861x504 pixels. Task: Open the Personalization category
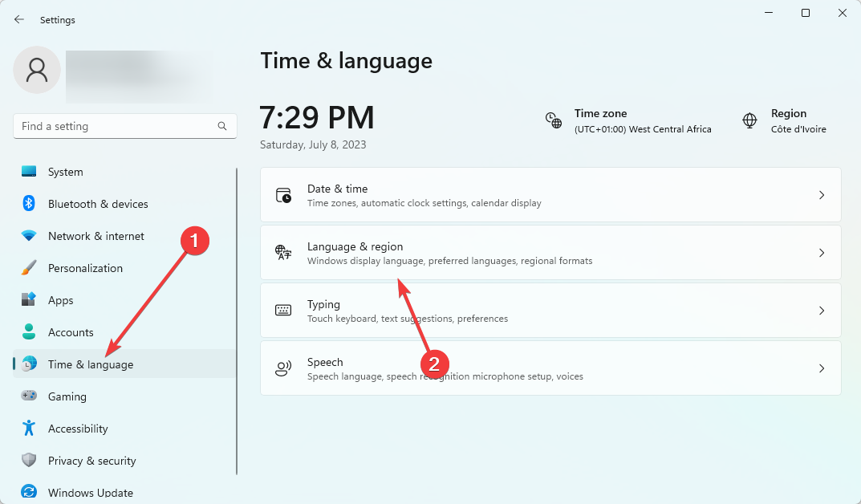click(124, 268)
